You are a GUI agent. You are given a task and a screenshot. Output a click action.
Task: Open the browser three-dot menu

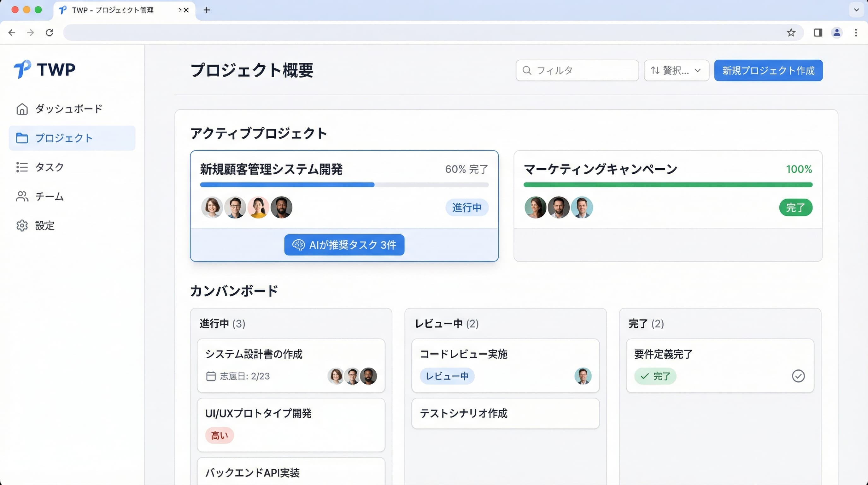pos(856,33)
